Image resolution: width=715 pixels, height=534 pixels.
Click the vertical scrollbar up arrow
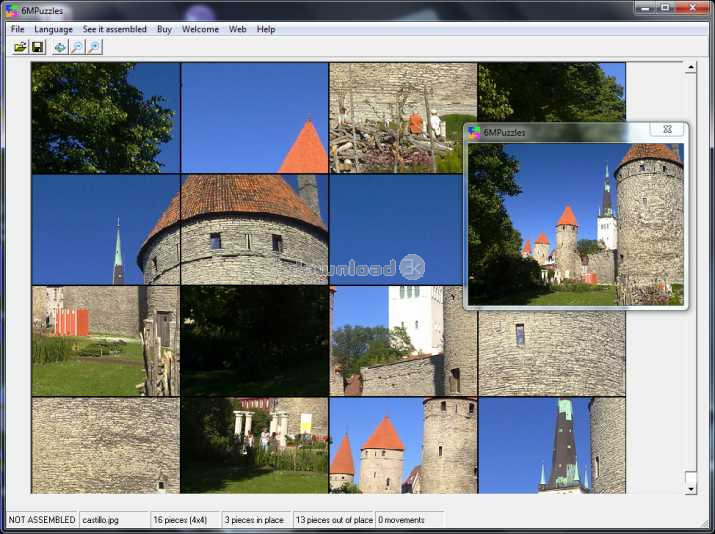point(691,67)
